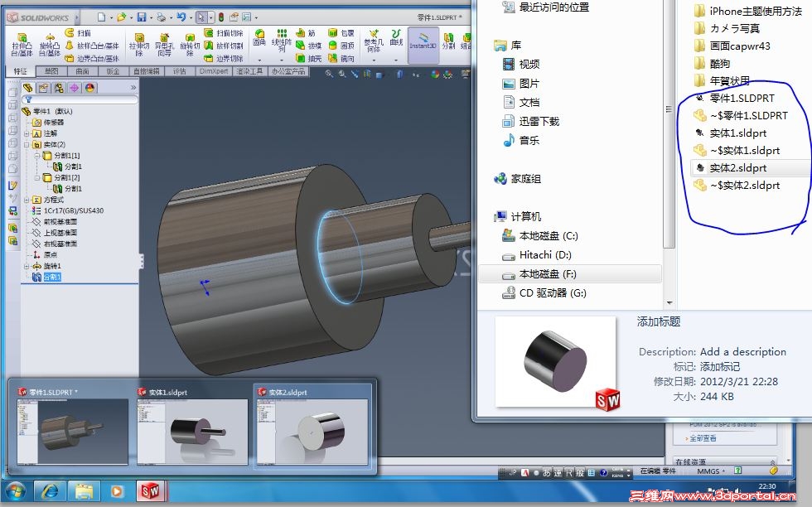
Task: Open the PropertyManager tab icon
Action: [43, 88]
